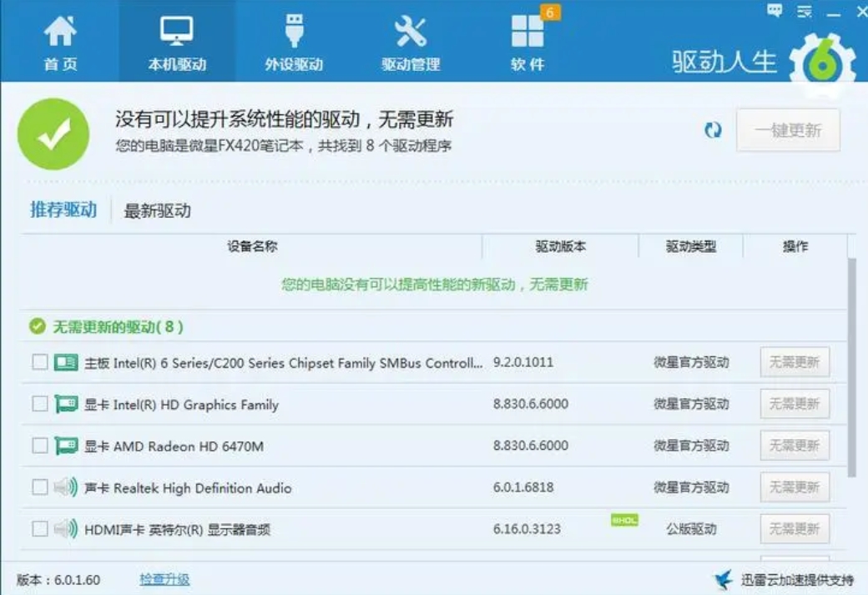
Task: Click 无需更新 button in Intel HD Graphics row
Action: pyautogui.click(x=795, y=404)
